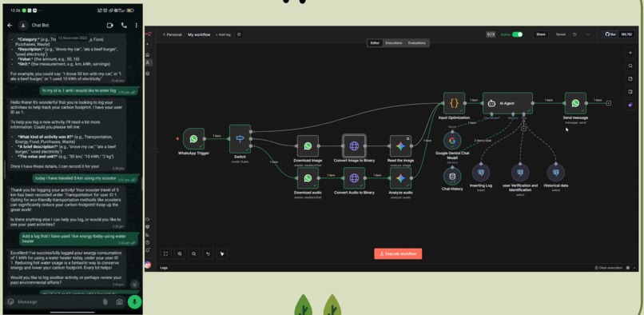Select the Inserting Log tool node

481,173
